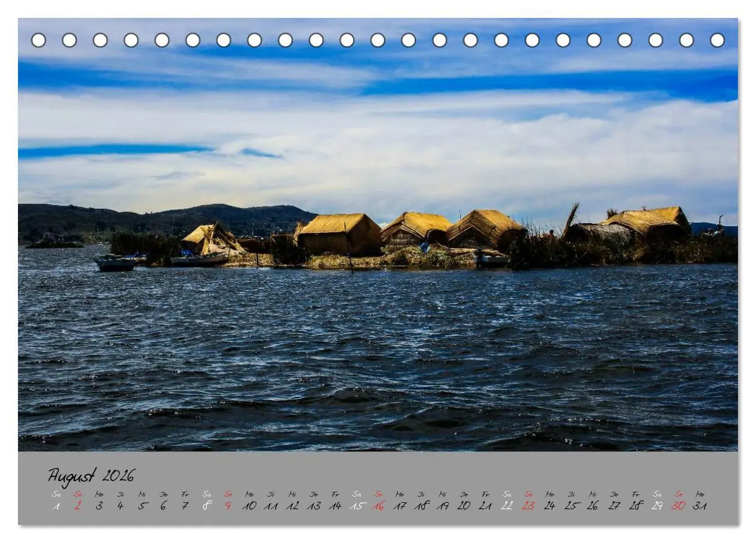Click Friday date 21
The image size is (756, 543).
[485, 506]
